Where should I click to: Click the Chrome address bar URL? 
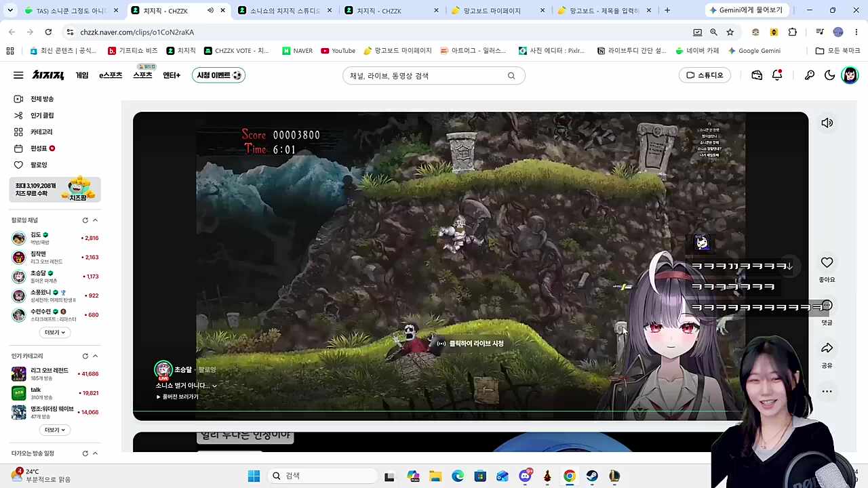[137, 32]
